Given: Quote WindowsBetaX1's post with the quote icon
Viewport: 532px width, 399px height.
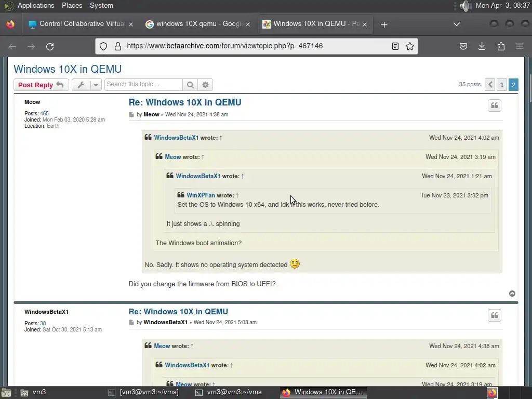Looking at the screenshot, I should coord(495,315).
